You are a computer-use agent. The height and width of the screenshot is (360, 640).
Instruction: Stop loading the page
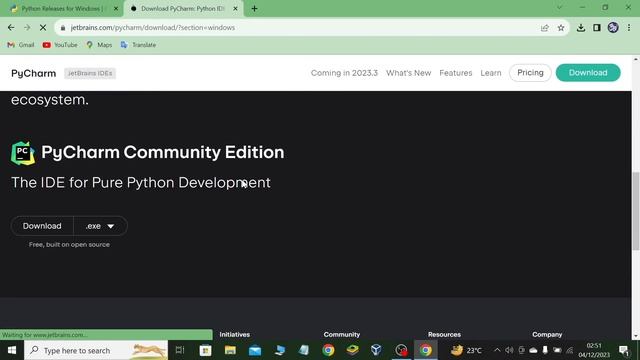[43, 28]
